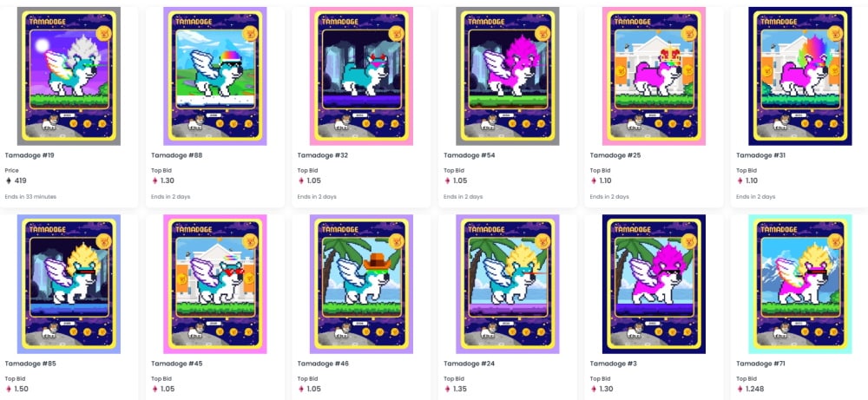Open Tamadoge #46 cowboy hat card

[x=361, y=285]
